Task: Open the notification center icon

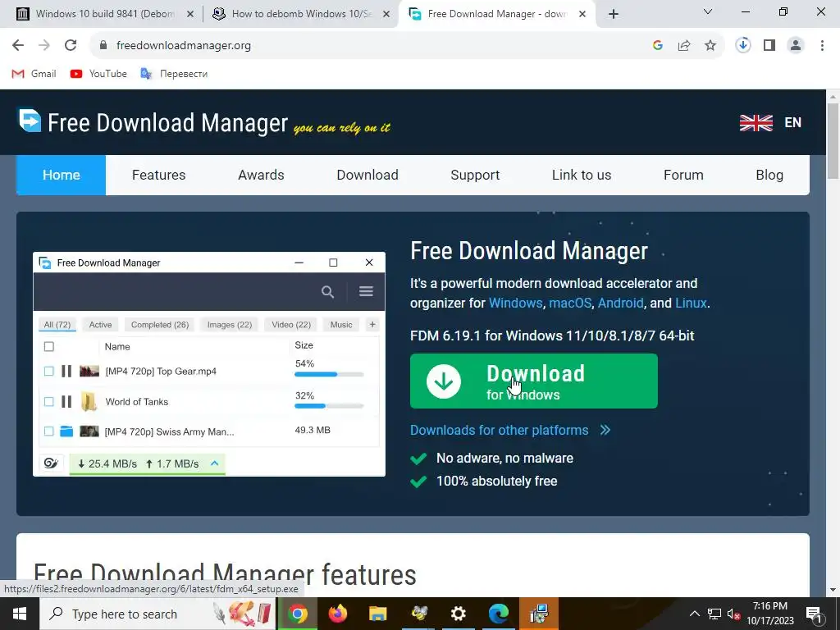Action: tap(814, 614)
